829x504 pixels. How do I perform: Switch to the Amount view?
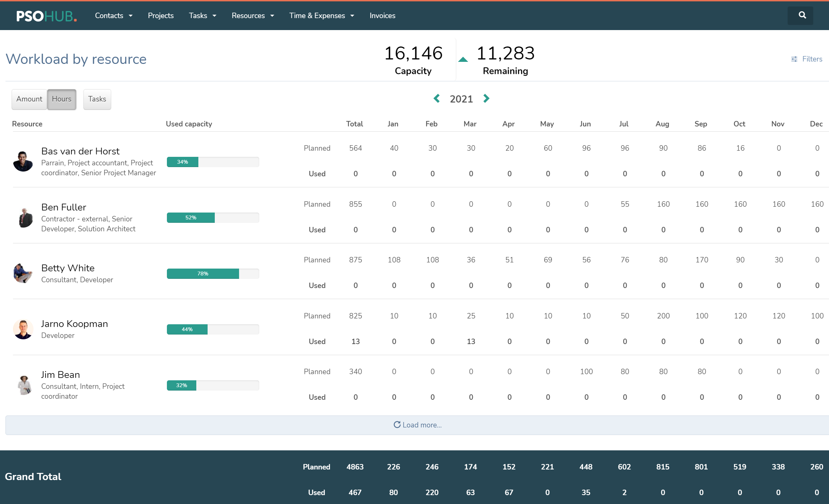(29, 99)
